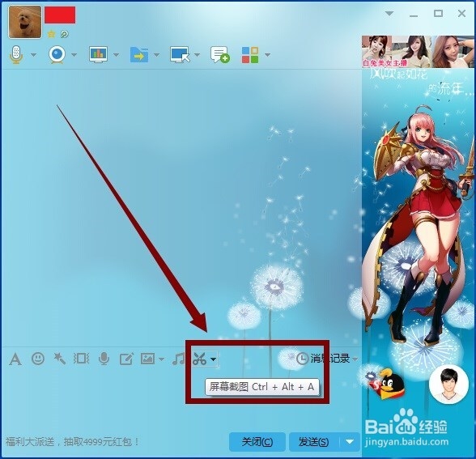
Task: Expand video call options arrow
Action: (74, 55)
